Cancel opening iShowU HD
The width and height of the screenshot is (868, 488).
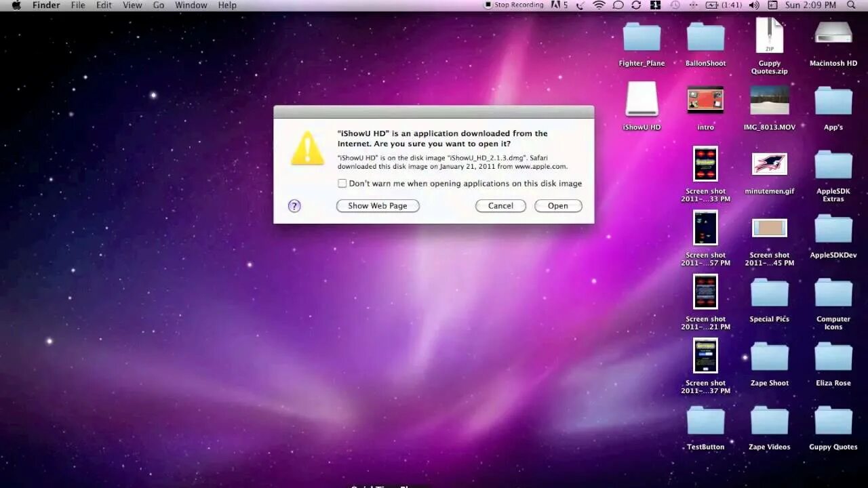pos(500,206)
